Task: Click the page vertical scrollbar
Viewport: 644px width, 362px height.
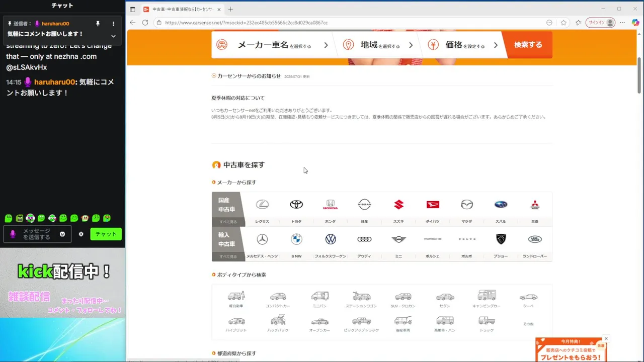Action: pos(640,75)
